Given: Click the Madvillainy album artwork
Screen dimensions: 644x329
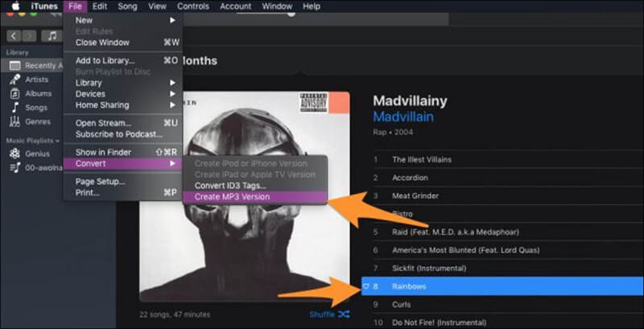Looking at the screenshot, I should tap(245, 196).
